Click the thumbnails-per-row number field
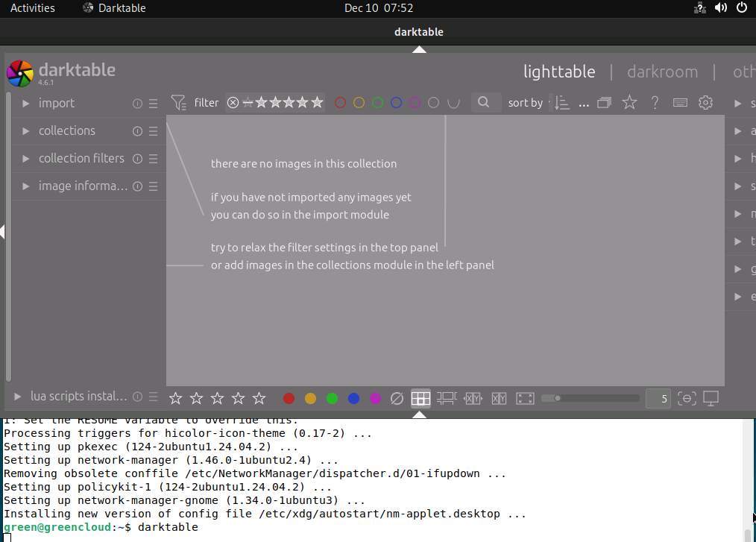The width and height of the screenshot is (756, 542). (x=658, y=399)
